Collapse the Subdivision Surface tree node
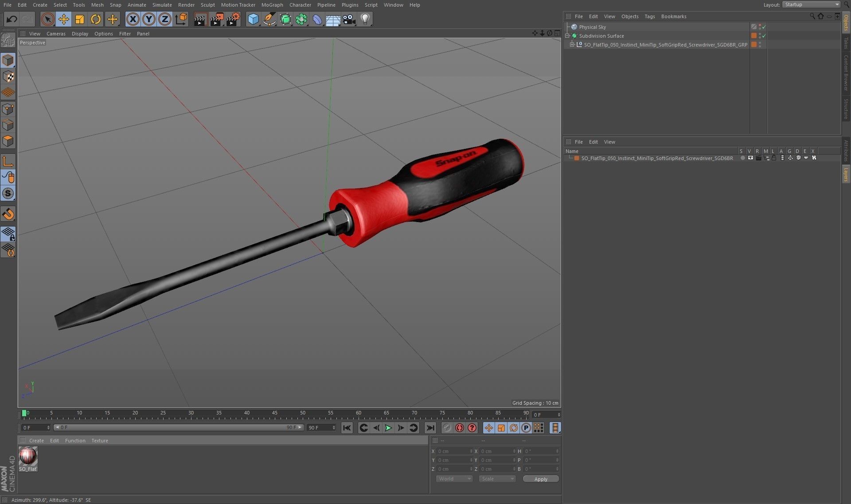Viewport: 851px width, 504px height. pyautogui.click(x=567, y=36)
